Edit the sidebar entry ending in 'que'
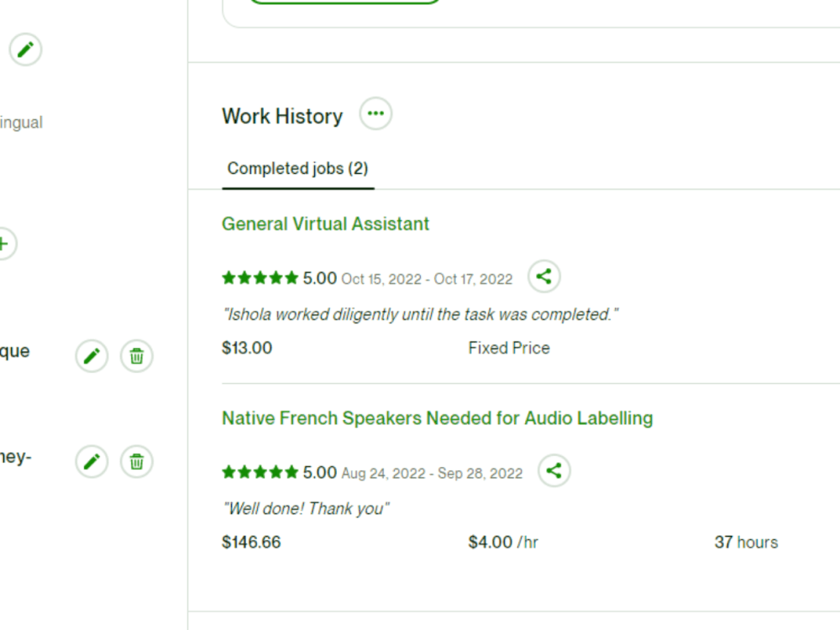This screenshot has width=840, height=630. point(92,355)
